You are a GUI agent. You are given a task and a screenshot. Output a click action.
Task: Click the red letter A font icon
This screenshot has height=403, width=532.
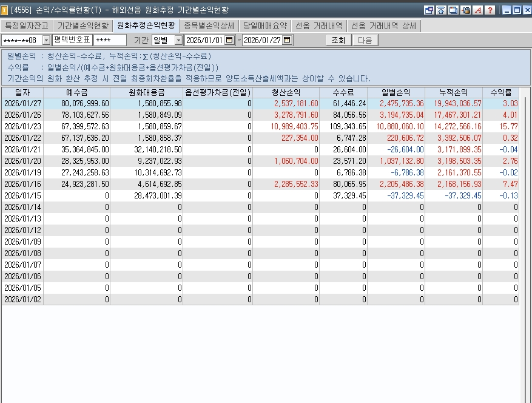coord(478,10)
